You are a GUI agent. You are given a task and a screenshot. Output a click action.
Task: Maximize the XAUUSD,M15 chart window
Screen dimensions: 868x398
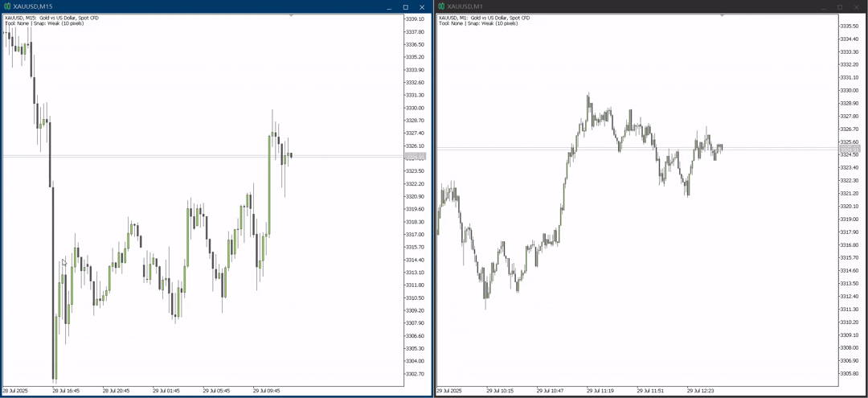(406, 6)
